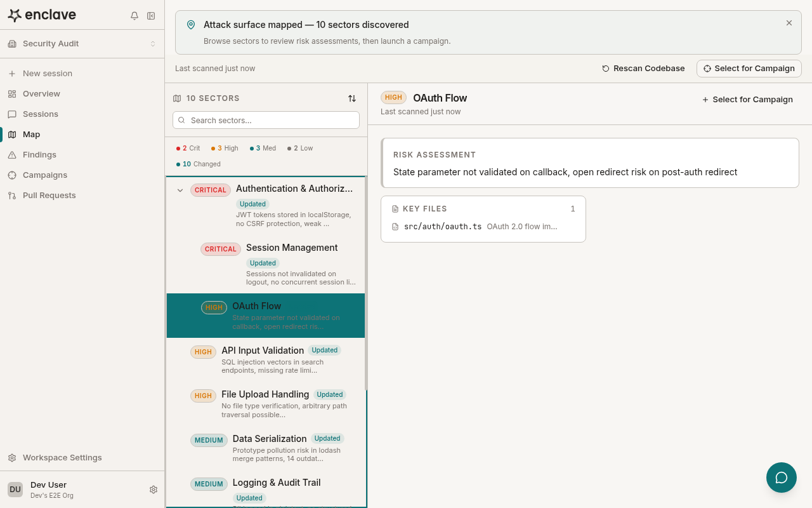Collapse the sidebar panel icon
This screenshot has height=508, width=812.
coord(151,16)
